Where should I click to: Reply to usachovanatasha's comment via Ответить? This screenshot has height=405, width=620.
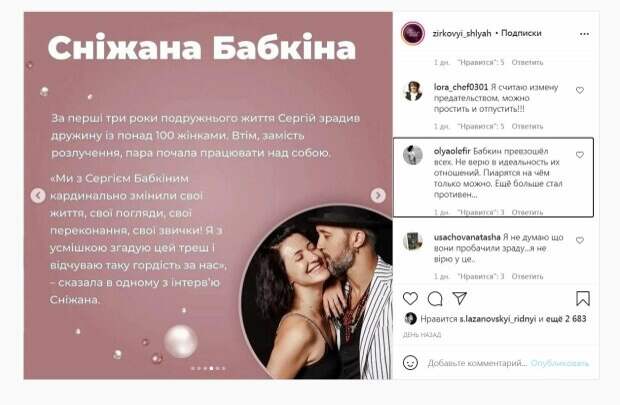527,276
